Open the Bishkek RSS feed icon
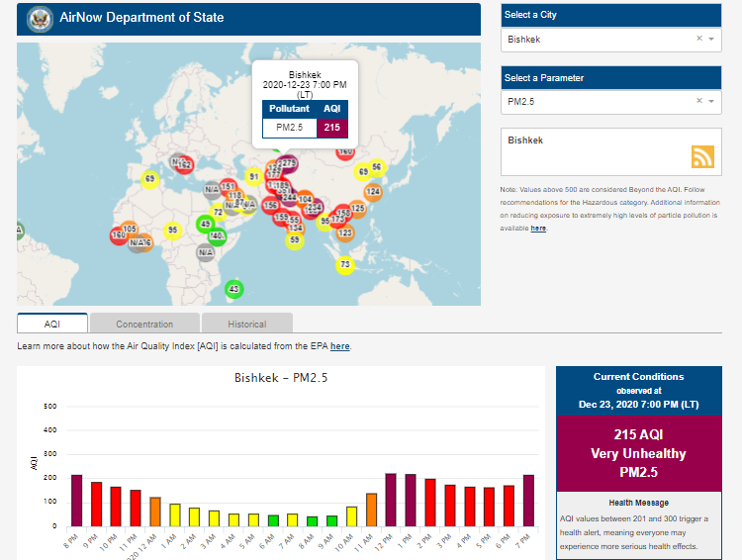 coord(702,156)
